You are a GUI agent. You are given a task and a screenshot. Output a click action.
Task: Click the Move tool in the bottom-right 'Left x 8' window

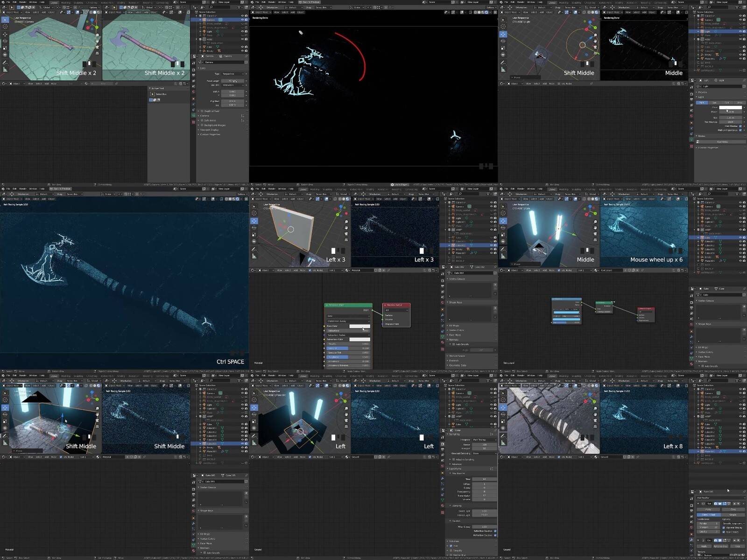pos(503,407)
